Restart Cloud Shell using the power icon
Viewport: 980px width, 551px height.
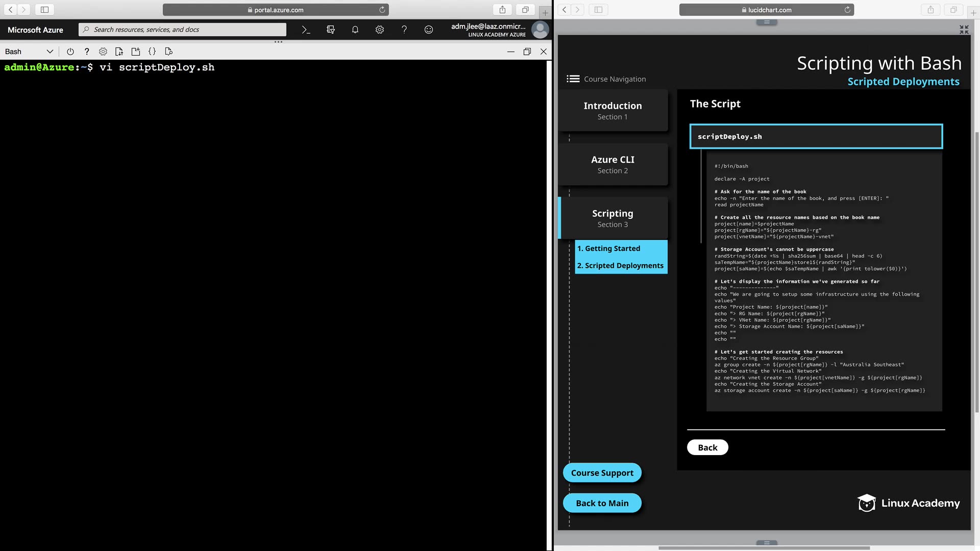click(x=70, y=52)
